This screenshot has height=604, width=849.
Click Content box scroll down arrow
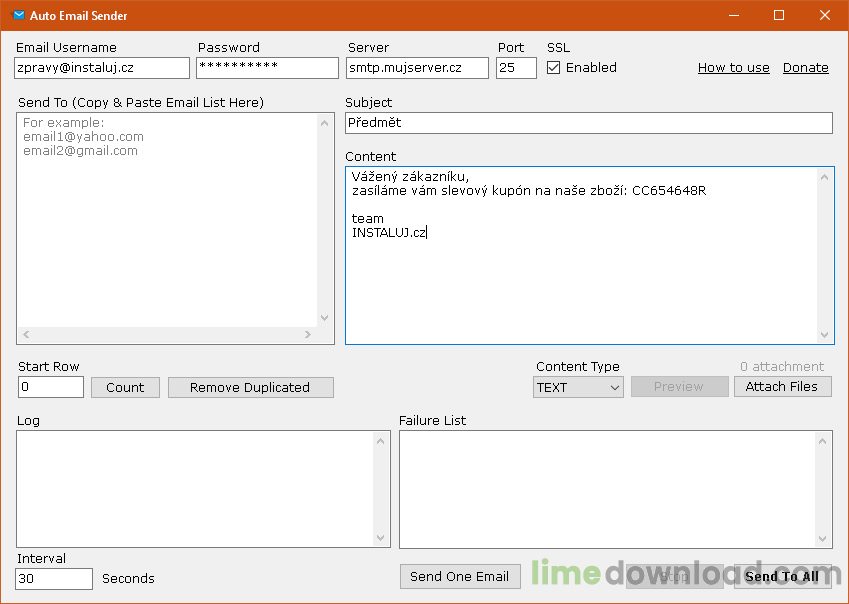click(824, 335)
